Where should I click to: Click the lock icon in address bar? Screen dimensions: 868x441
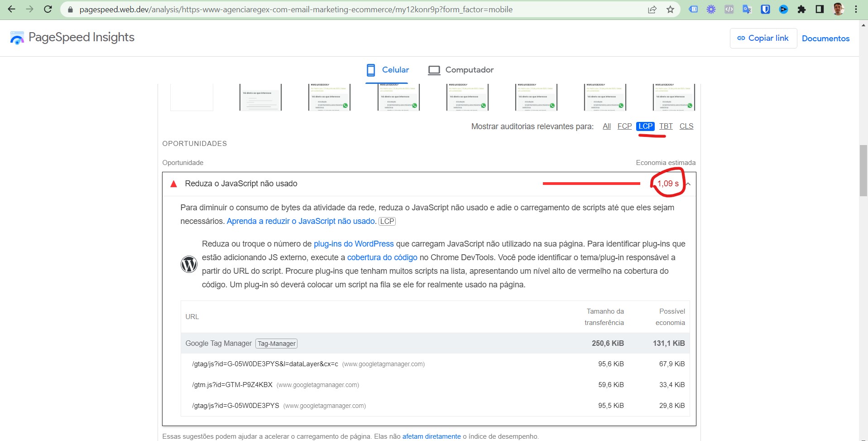(x=70, y=10)
